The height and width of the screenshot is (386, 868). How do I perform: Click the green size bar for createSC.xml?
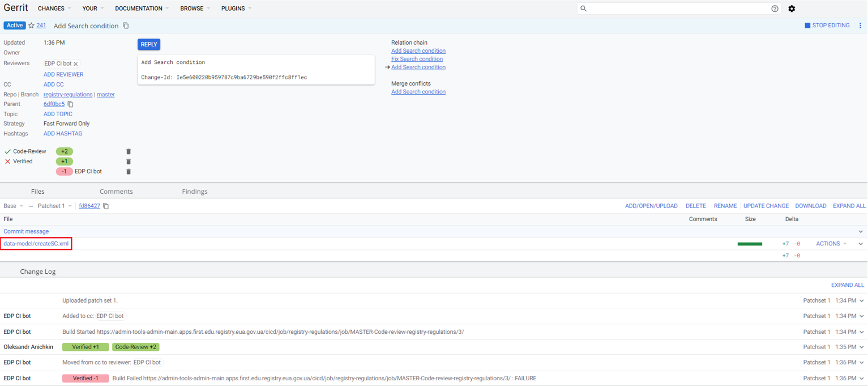750,244
